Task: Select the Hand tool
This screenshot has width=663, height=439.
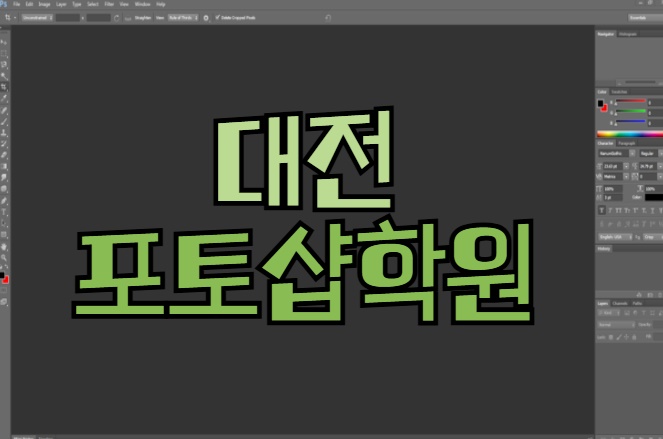Action: click(x=4, y=247)
